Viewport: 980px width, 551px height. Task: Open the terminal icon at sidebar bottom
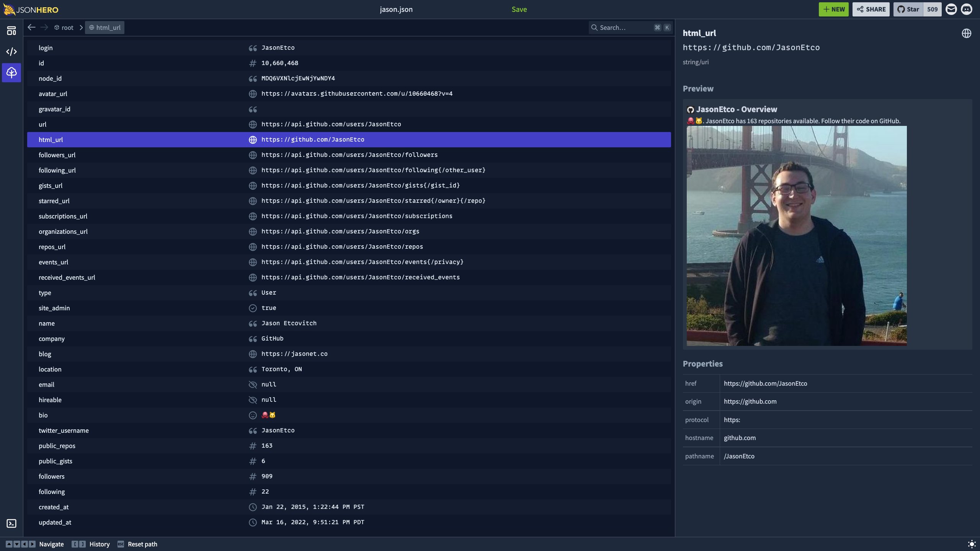(x=11, y=523)
